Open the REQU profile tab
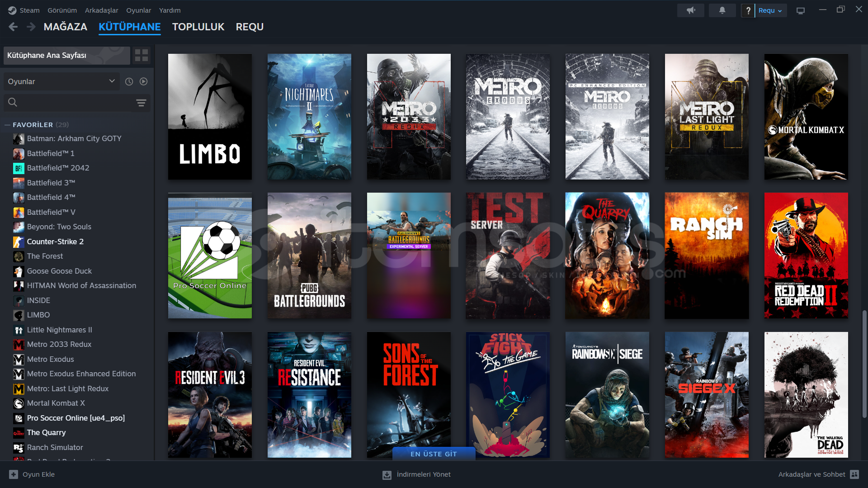The height and width of the screenshot is (488, 868). [250, 27]
